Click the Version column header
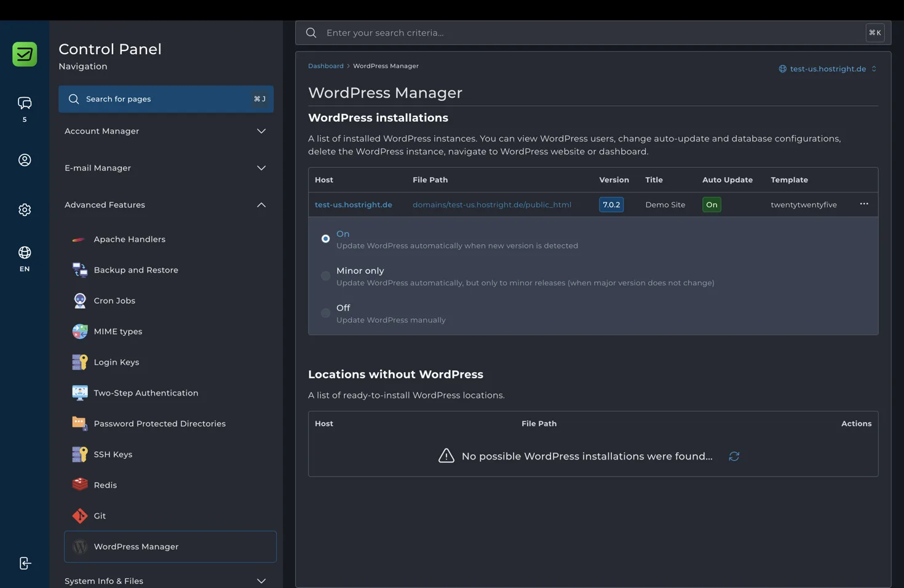 click(614, 180)
